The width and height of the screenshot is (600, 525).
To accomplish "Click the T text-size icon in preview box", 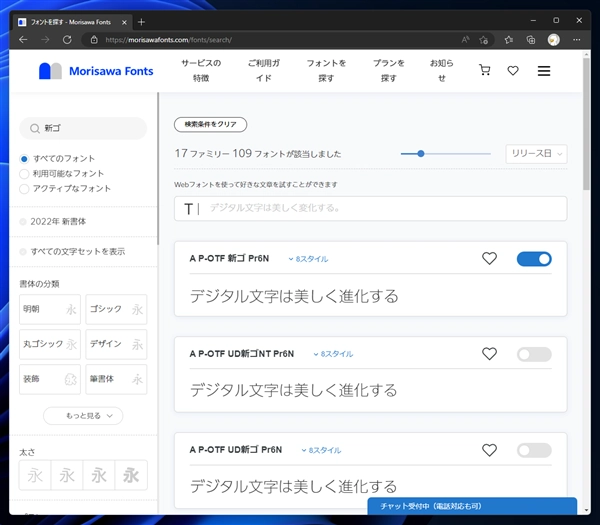I will tap(188, 209).
